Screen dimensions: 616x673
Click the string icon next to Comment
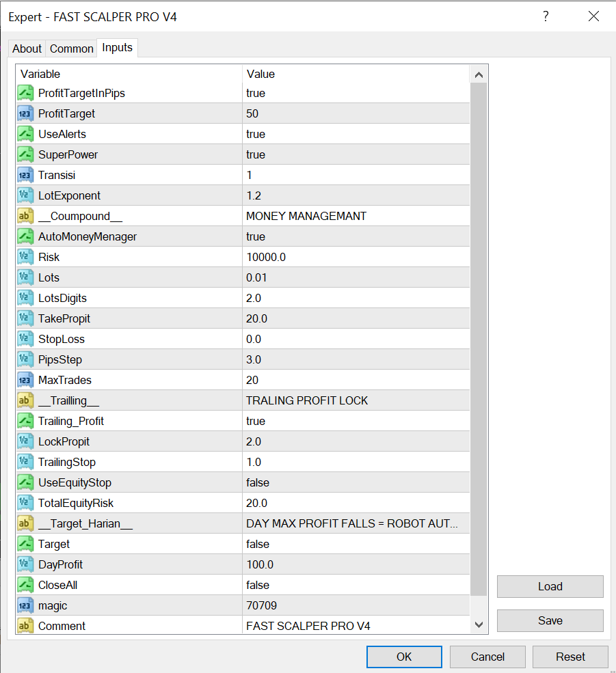(25, 626)
